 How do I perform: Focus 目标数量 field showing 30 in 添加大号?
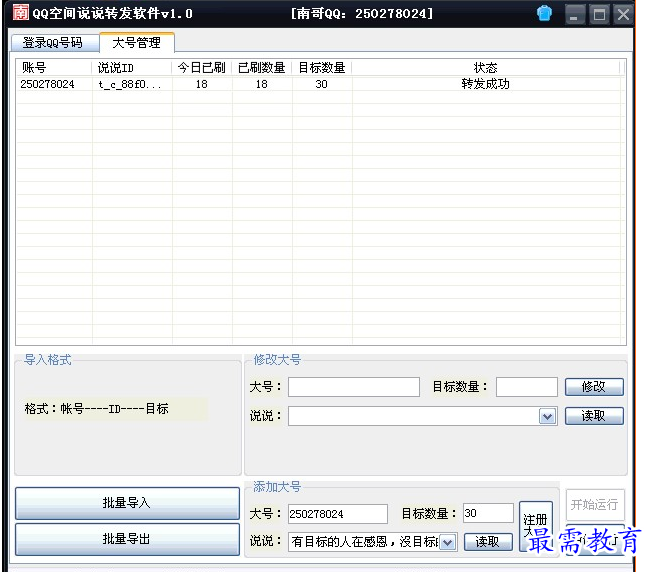click(488, 513)
